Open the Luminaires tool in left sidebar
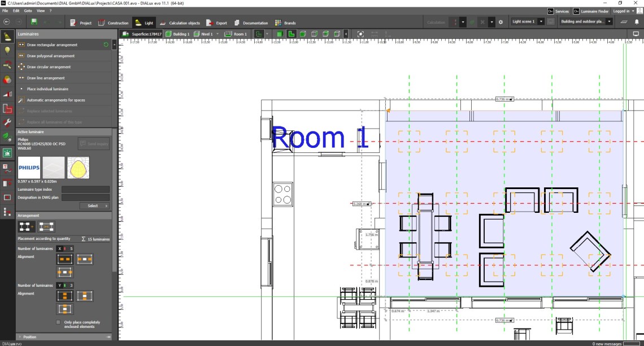This screenshot has width=644, height=346. 7,37
